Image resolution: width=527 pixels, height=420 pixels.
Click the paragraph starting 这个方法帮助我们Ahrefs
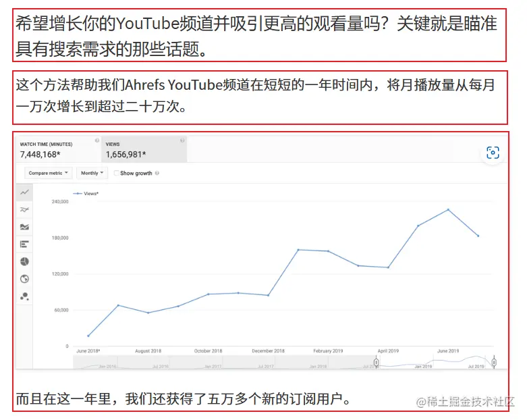256,96
